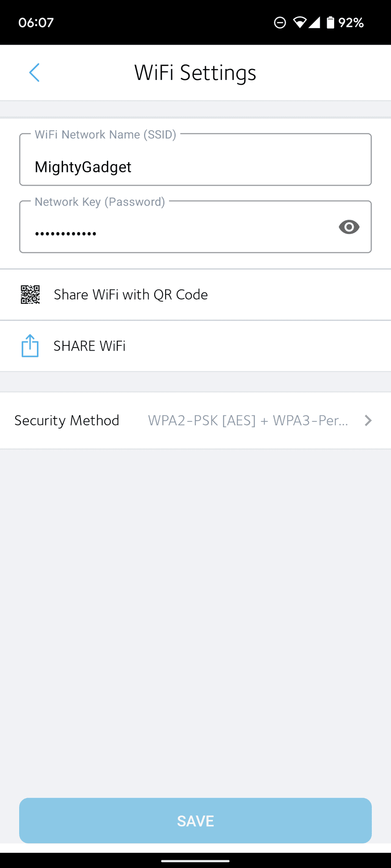This screenshot has height=868, width=391.
Task: Show password with the eye icon
Action: click(349, 227)
